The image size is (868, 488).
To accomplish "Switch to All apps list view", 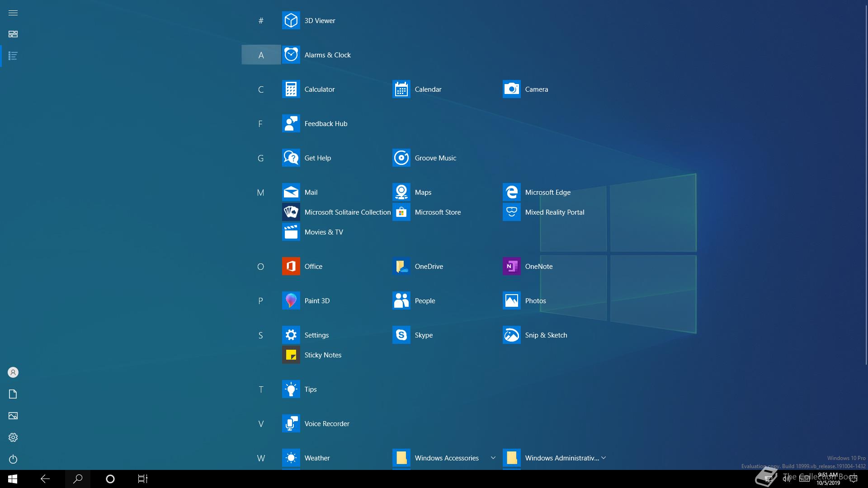I will (x=13, y=56).
